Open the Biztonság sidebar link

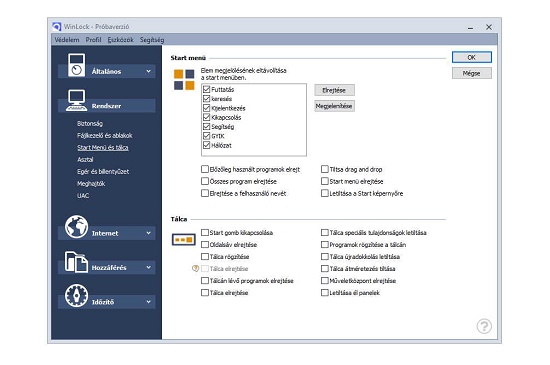90,123
